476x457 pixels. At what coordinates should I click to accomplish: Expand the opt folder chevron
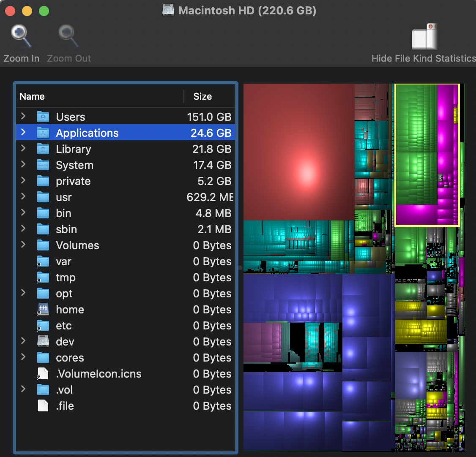23,293
